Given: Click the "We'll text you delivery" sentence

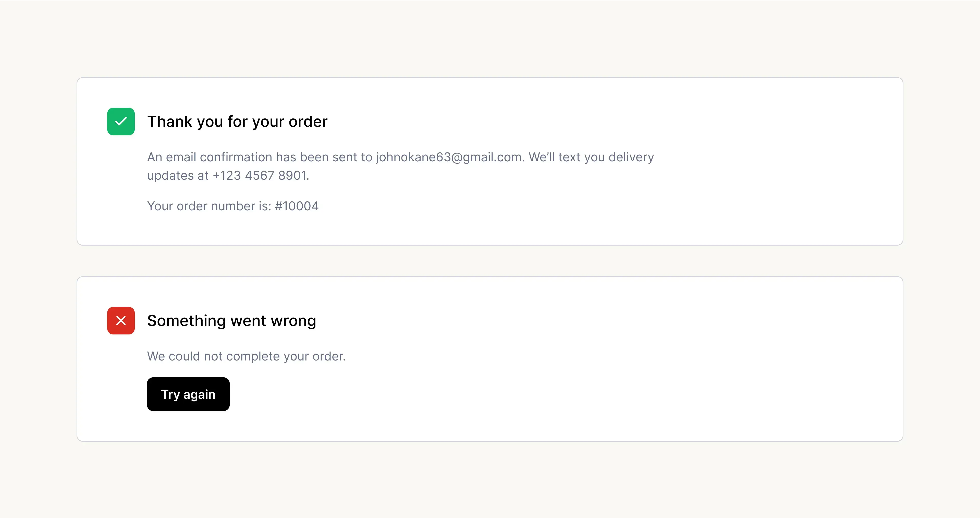Looking at the screenshot, I should pos(591,157).
